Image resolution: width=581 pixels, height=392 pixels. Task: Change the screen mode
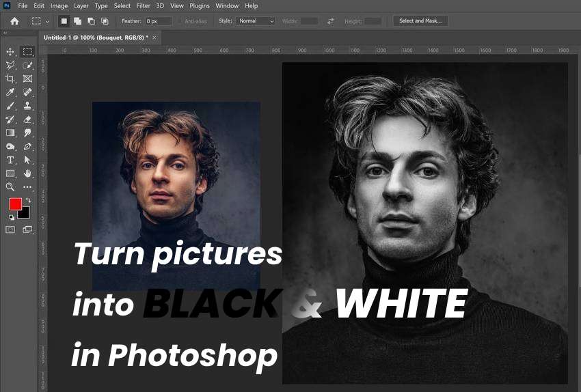click(x=27, y=230)
